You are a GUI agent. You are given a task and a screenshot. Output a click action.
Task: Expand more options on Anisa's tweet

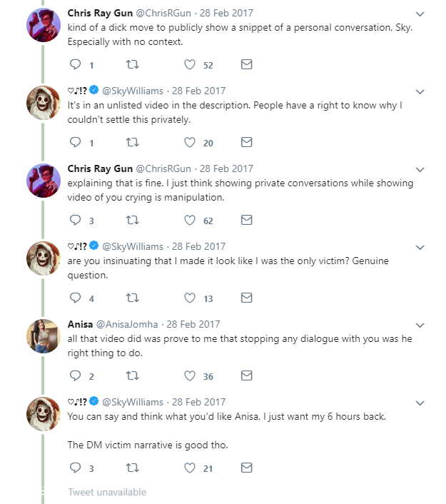coord(420,325)
